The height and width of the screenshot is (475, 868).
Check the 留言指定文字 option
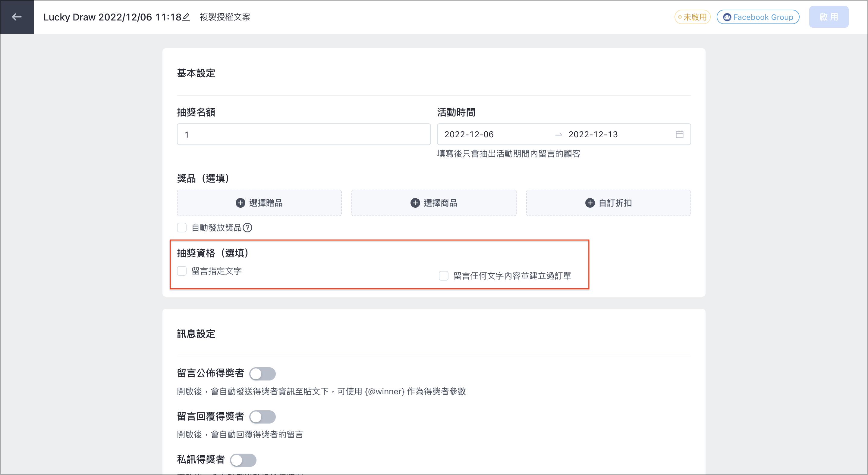[182, 271]
